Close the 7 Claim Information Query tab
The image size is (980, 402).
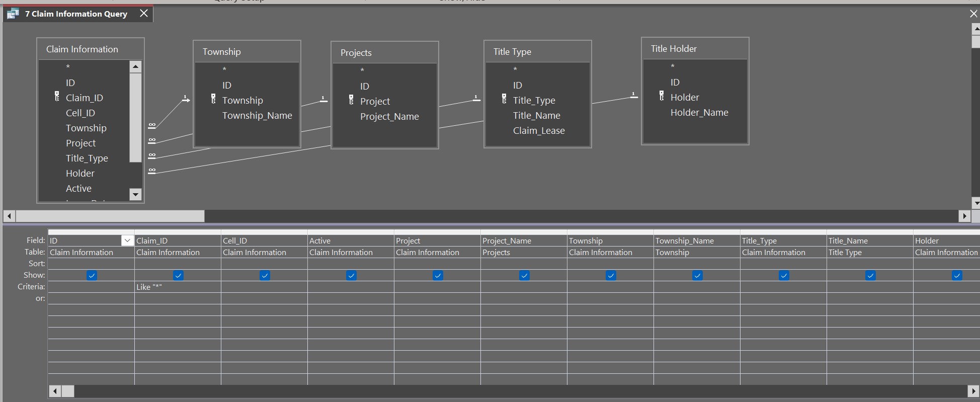[x=144, y=13]
